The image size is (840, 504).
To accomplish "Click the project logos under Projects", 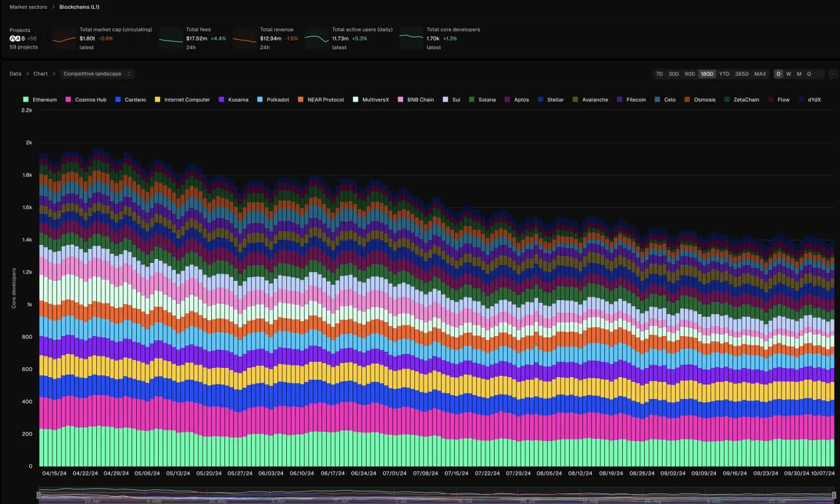I will pos(17,39).
